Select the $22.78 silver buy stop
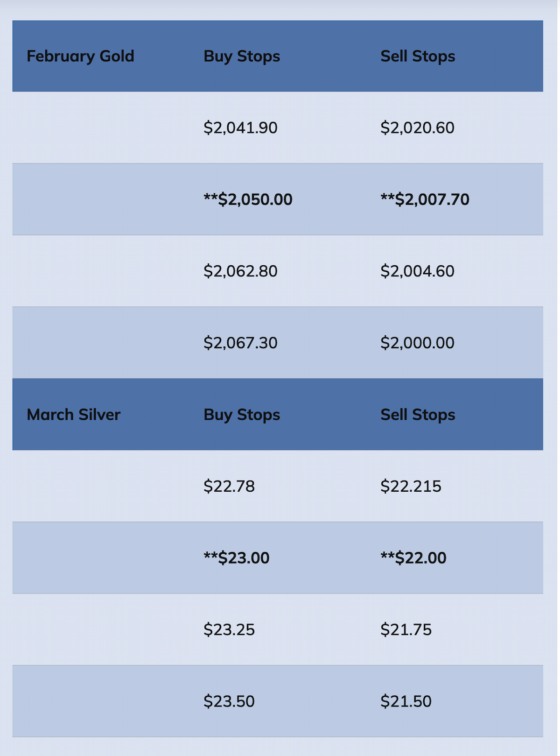This screenshot has width=560, height=756. point(229,486)
